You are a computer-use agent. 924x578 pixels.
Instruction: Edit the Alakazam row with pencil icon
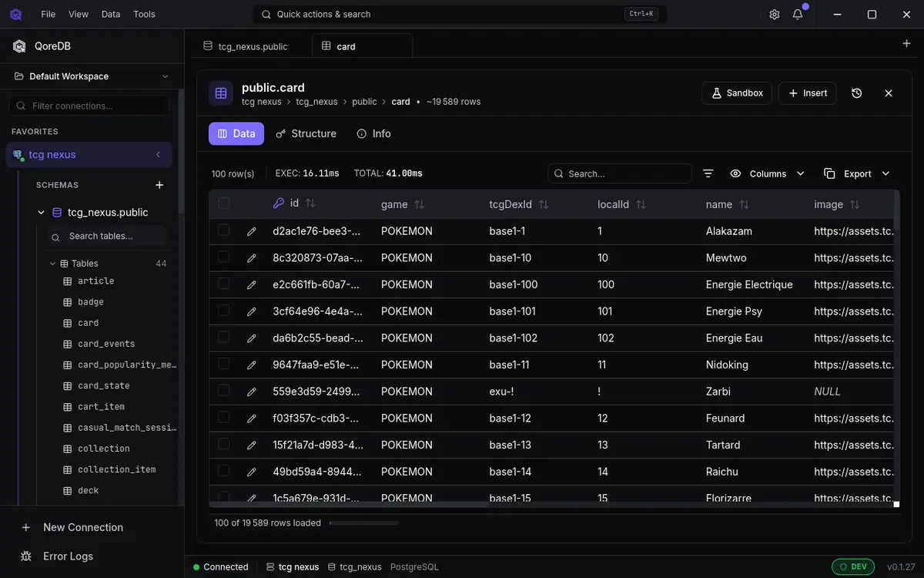251,231
